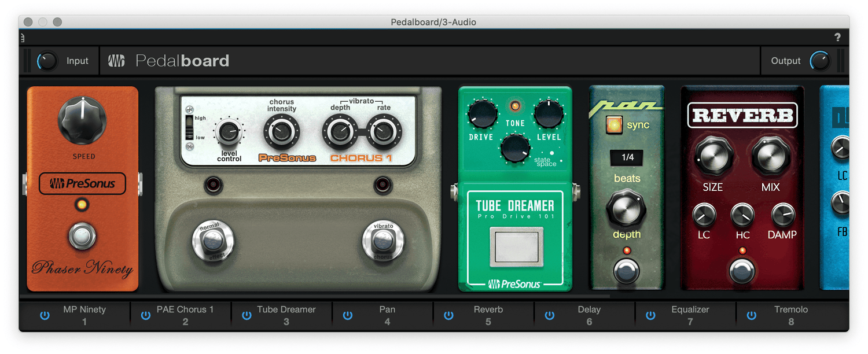Click the Chorus normal/effect footswitch
This screenshot has height=354, width=868.
coord(212,241)
